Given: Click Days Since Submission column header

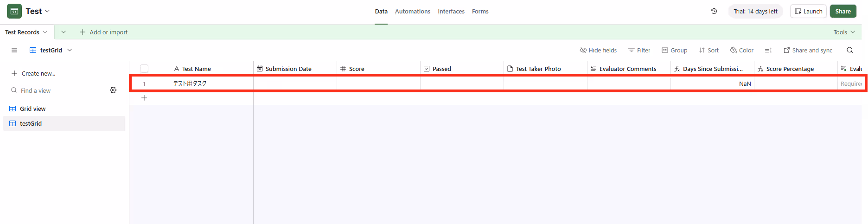Looking at the screenshot, I should (712, 69).
